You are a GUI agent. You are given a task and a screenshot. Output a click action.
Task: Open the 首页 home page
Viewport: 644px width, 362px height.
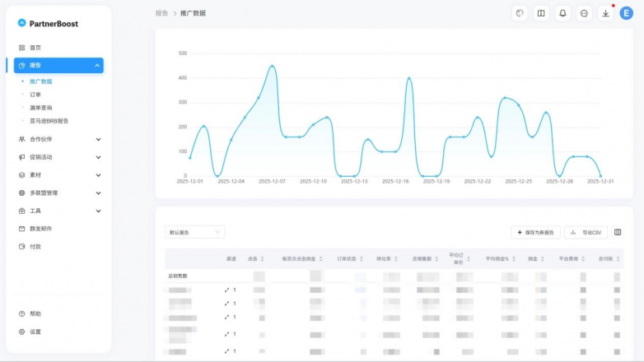coord(35,48)
